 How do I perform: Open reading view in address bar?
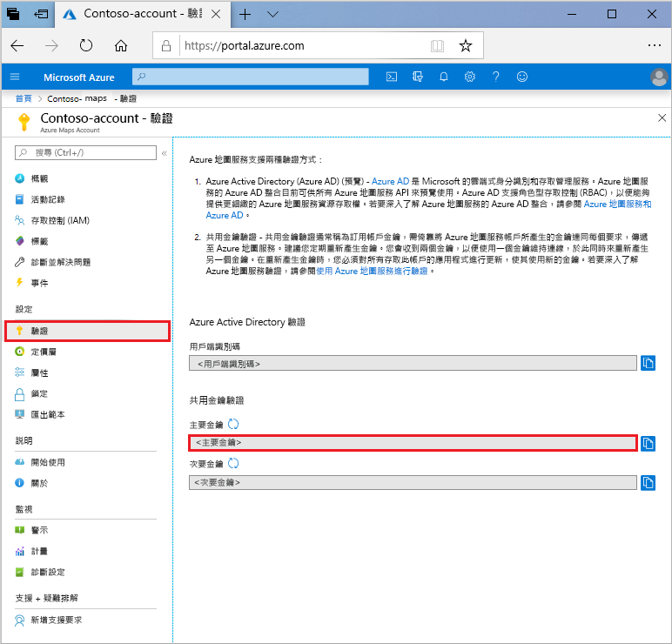pyautogui.click(x=437, y=45)
